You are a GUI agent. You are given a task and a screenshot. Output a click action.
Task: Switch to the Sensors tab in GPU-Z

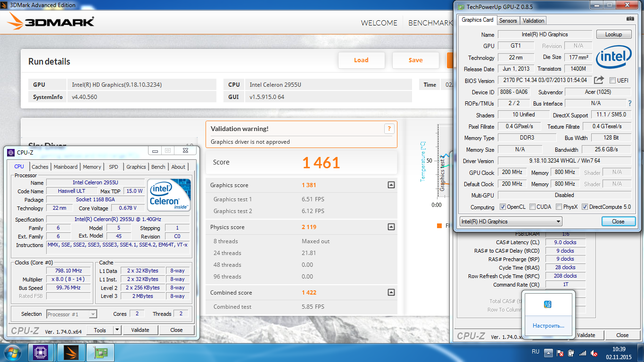pyautogui.click(x=508, y=21)
